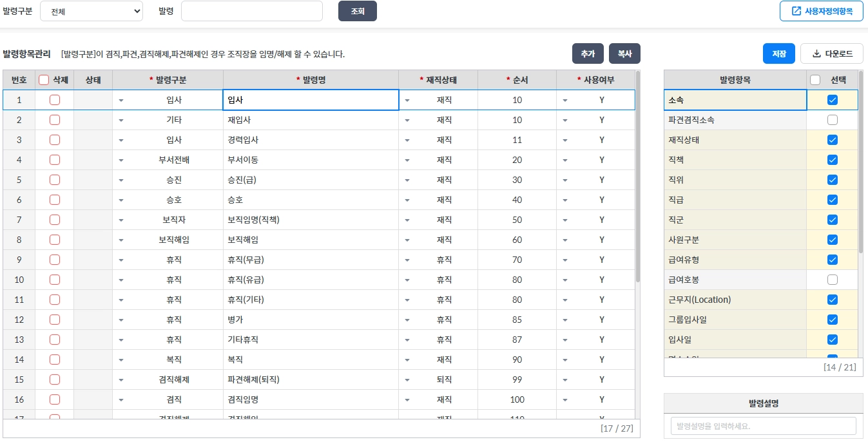Uncheck the 직책 선택 checkbox
The image size is (868, 442).
(x=833, y=160)
